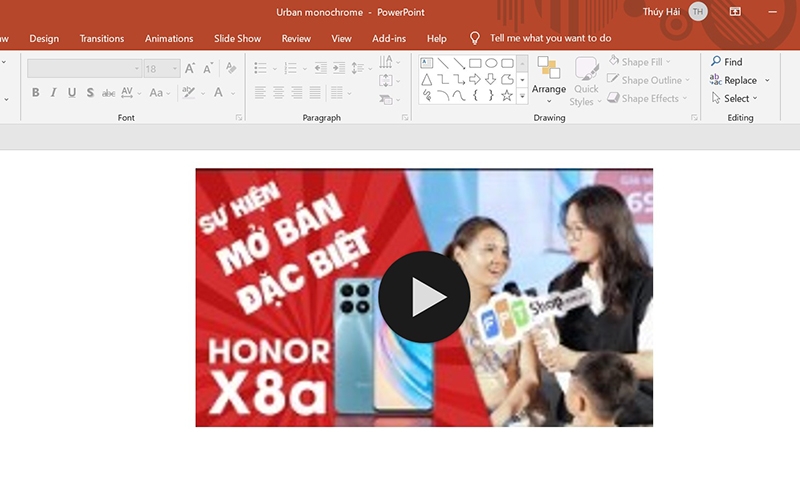Open the Transitions ribbon tab
Viewport: 800px width, 500px height.
click(x=102, y=38)
